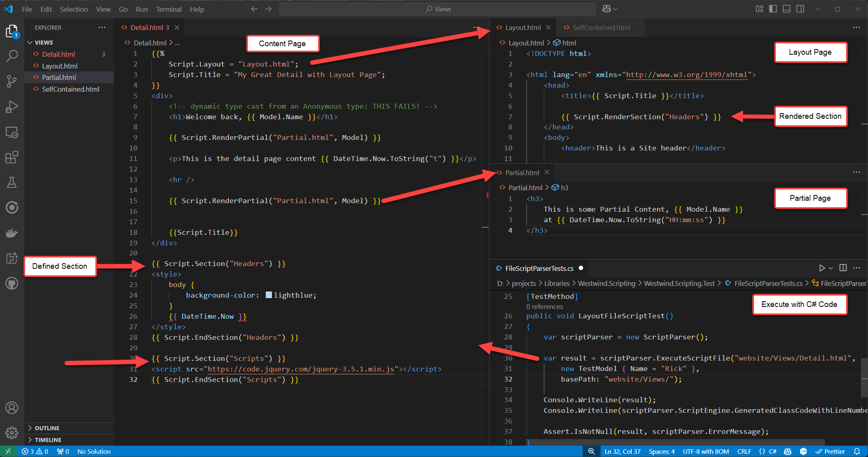
Task: Toggle the bottom Panel layout button
Action: 786,9
